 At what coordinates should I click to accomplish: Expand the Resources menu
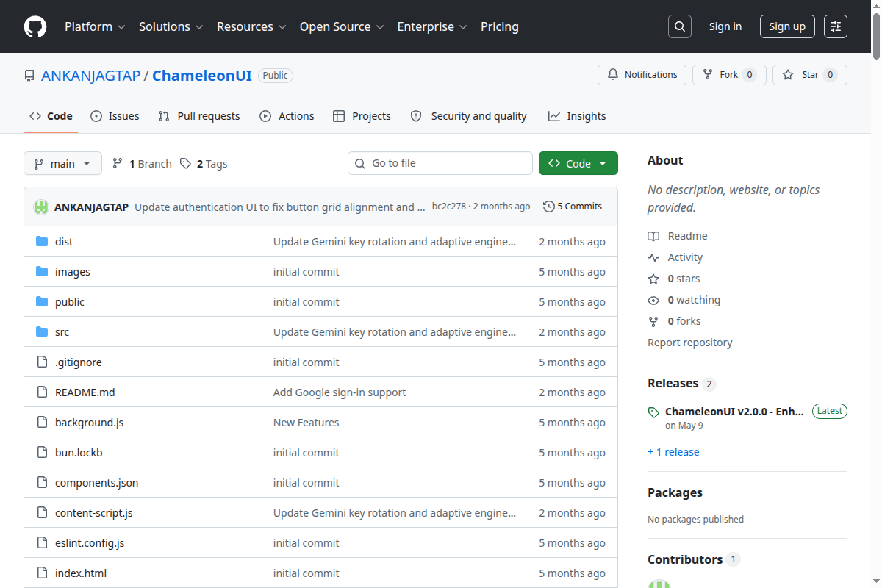(x=251, y=26)
